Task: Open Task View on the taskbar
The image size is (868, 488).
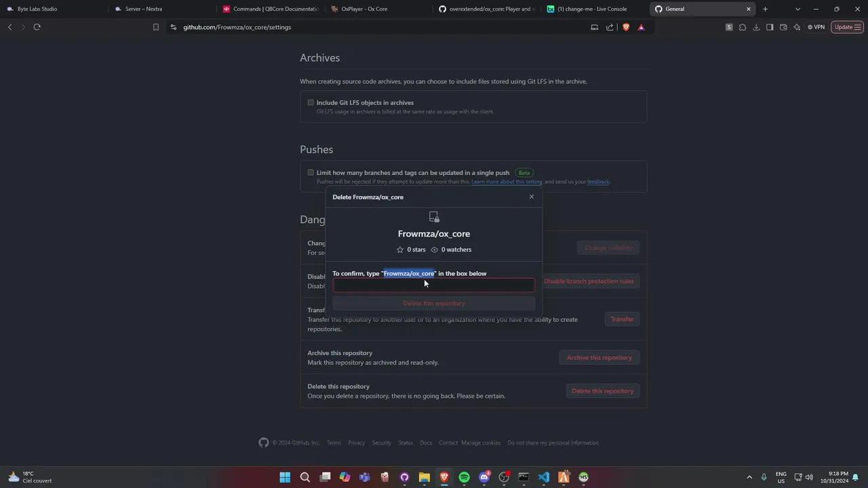Action: click(325, 477)
